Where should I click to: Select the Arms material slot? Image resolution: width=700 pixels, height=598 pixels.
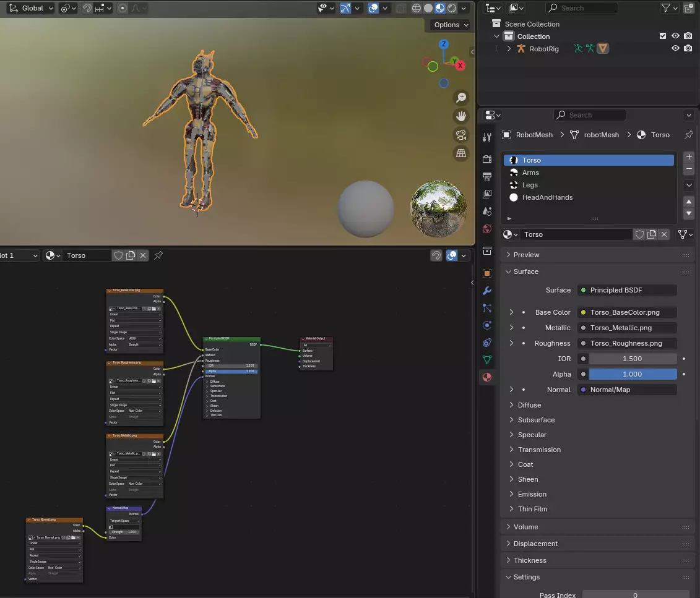click(x=589, y=173)
